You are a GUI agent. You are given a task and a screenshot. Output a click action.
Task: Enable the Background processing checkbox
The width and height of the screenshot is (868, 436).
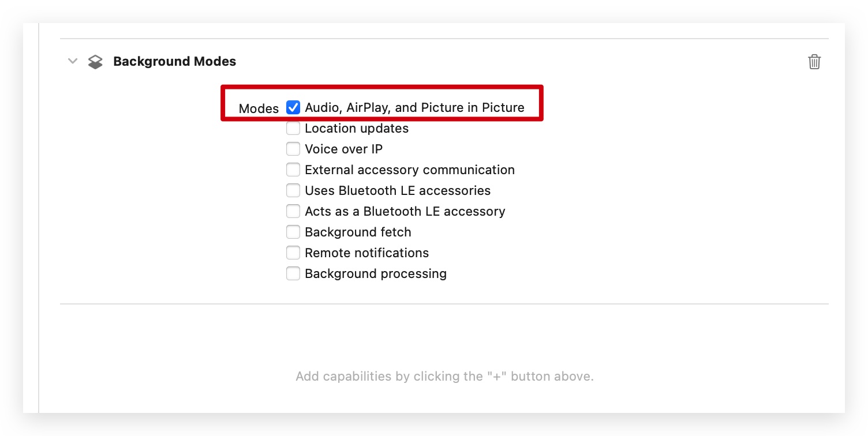[293, 273]
